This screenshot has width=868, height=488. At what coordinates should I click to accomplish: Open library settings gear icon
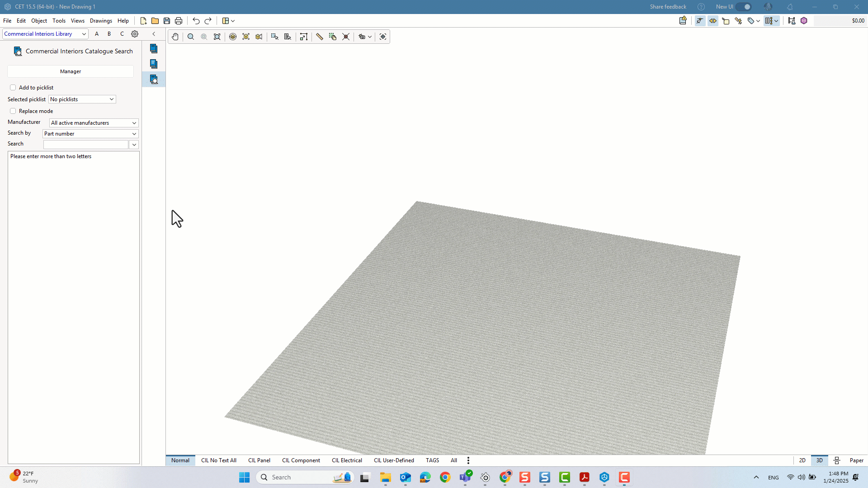click(x=135, y=34)
